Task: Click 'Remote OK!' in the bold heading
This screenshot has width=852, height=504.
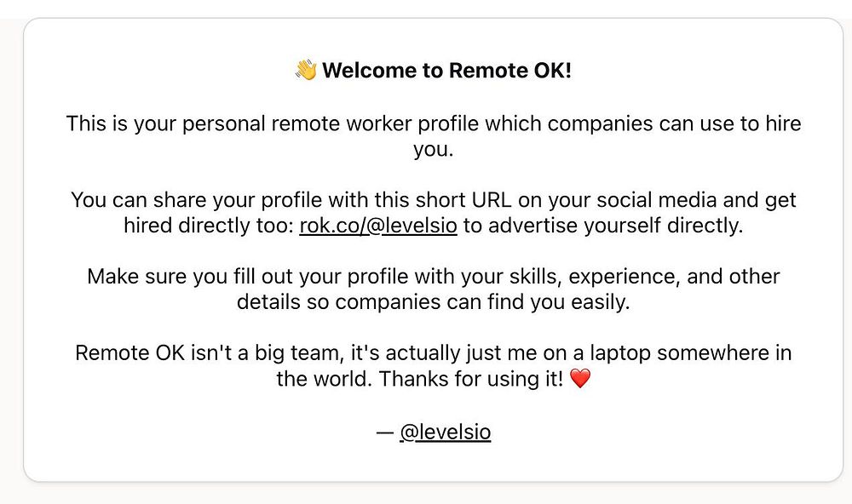Action: coord(510,71)
